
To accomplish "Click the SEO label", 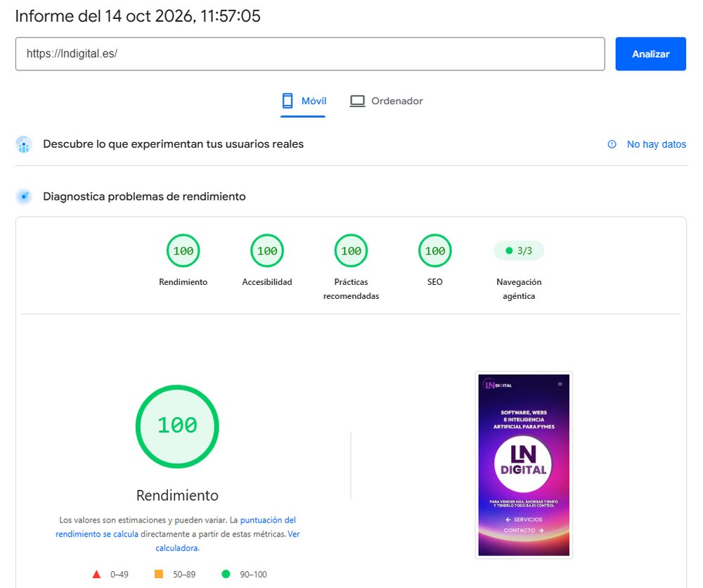I will coord(435,282).
